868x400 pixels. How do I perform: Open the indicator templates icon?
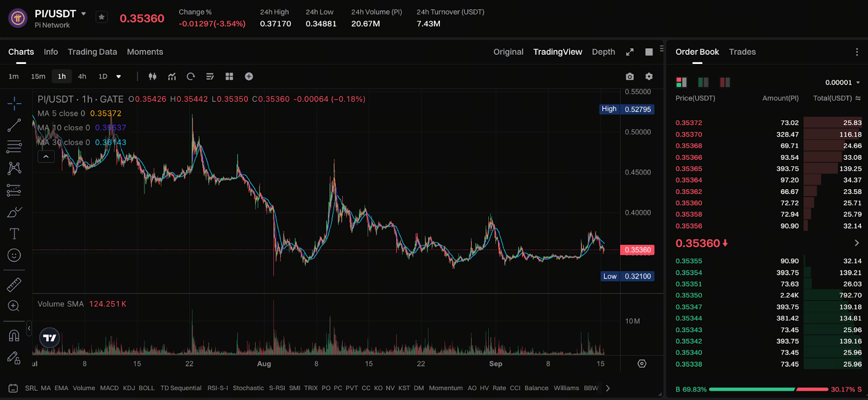[x=210, y=76]
